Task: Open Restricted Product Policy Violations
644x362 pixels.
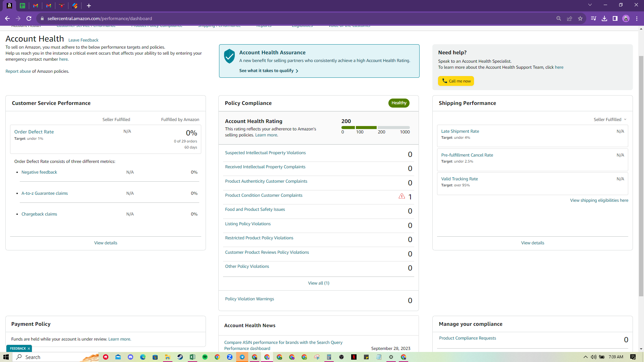Action: click(259, 238)
